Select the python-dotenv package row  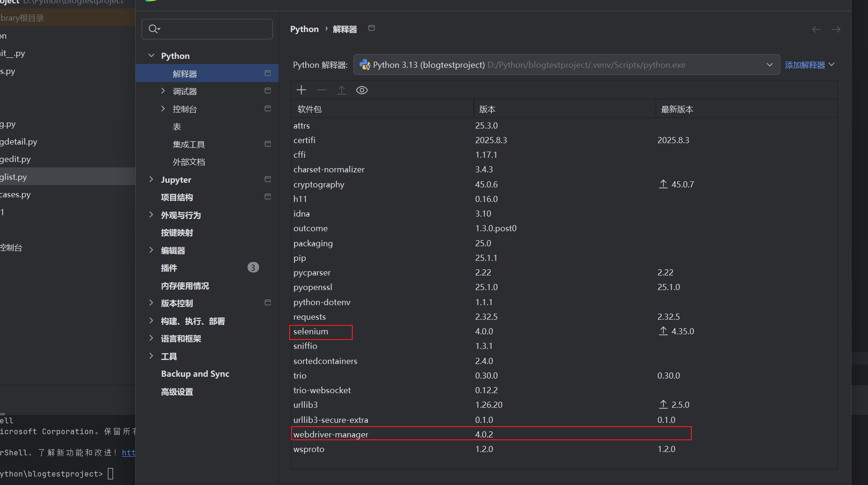click(x=564, y=302)
